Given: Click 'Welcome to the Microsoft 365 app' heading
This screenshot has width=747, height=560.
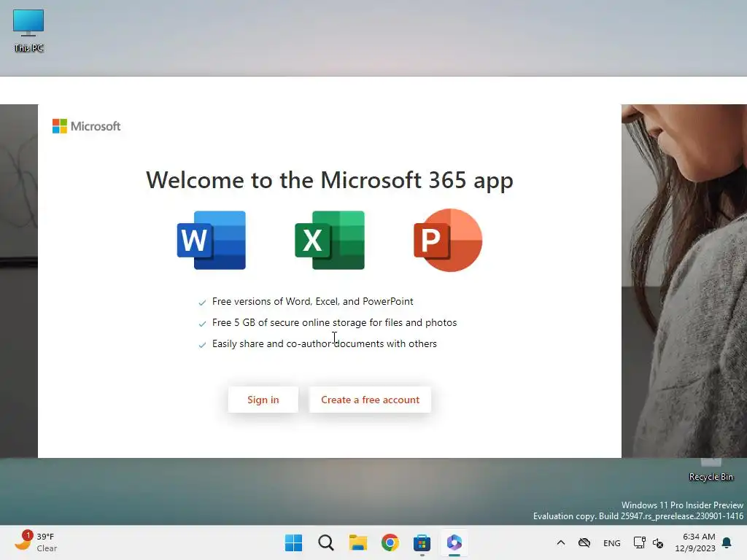Looking at the screenshot, I should (x=330, y=181).
